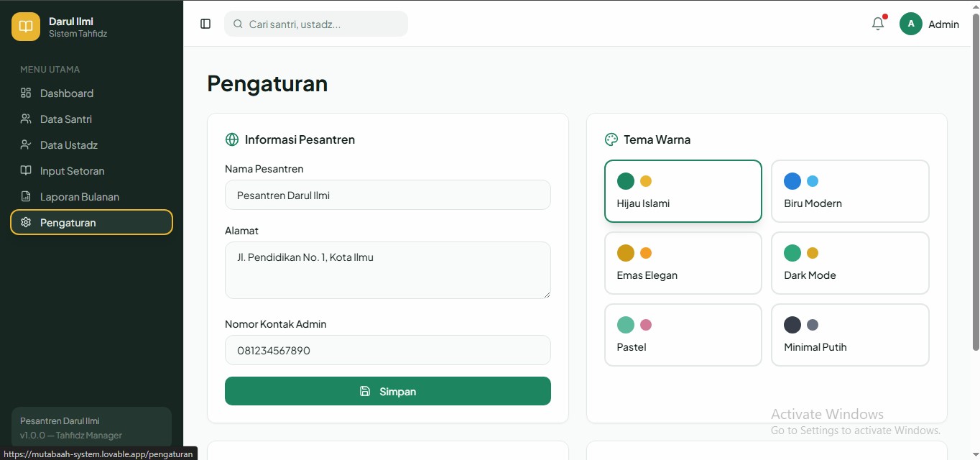Click the Data Santri people icon

(x=26, y=119)
